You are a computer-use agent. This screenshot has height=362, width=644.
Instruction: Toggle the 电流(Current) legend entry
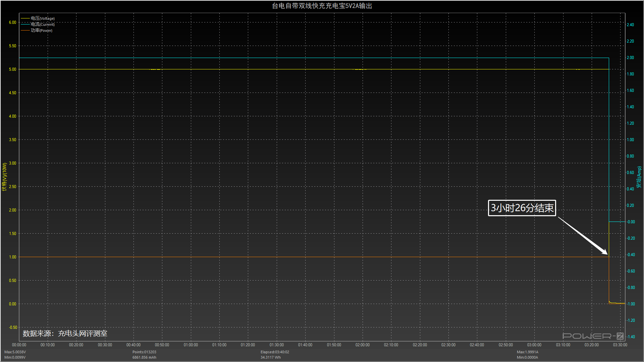coord(43,24)
